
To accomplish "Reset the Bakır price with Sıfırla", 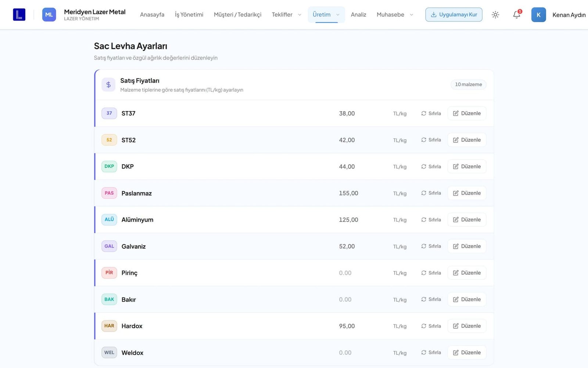I will point(431,300).
